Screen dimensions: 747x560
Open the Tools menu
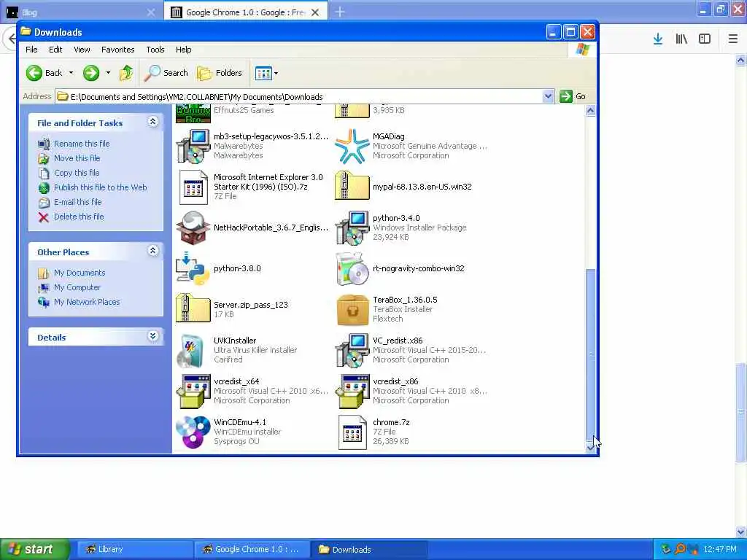tap(155, 50)
